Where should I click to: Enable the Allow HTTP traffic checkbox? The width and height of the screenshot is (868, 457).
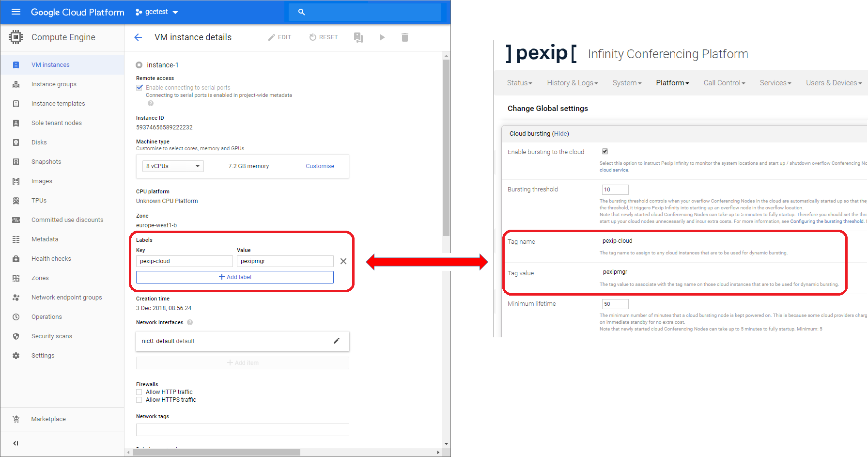139,392
